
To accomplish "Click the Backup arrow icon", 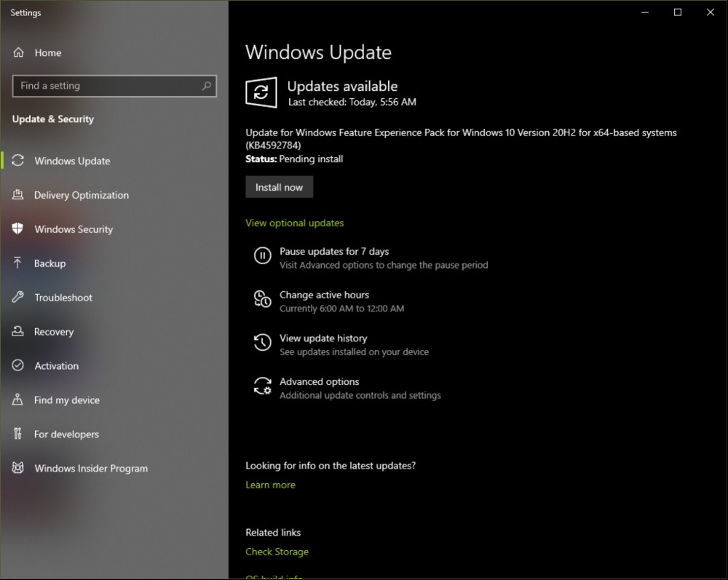I will pos(17,263).
